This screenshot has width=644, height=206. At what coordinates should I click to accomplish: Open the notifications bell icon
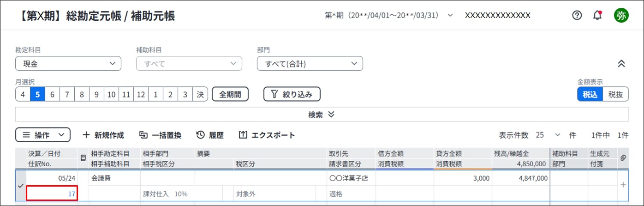pos(597,15)
